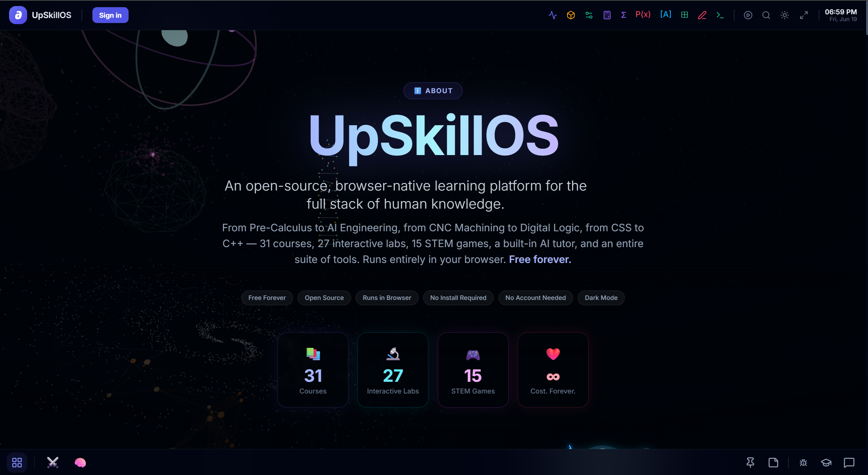Select the Open Source pill tag
The height and width of the screenshot is (475, 868).
coord(324,298)
